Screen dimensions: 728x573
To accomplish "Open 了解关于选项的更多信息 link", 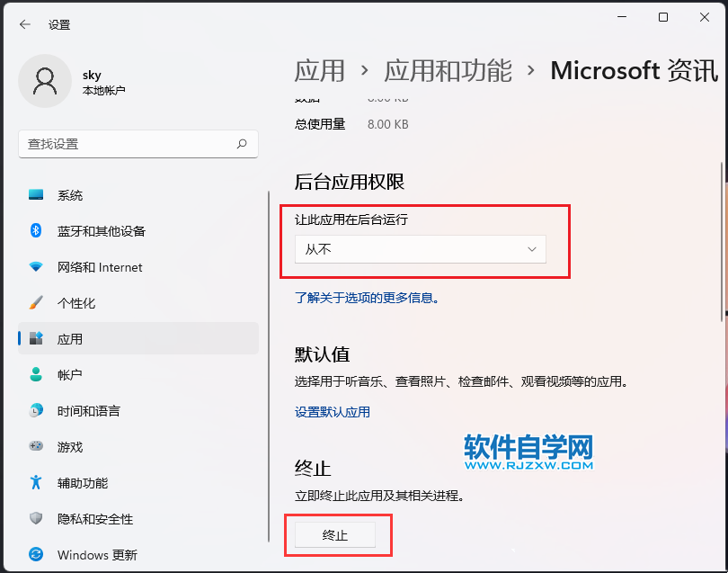I will [367, 298].
